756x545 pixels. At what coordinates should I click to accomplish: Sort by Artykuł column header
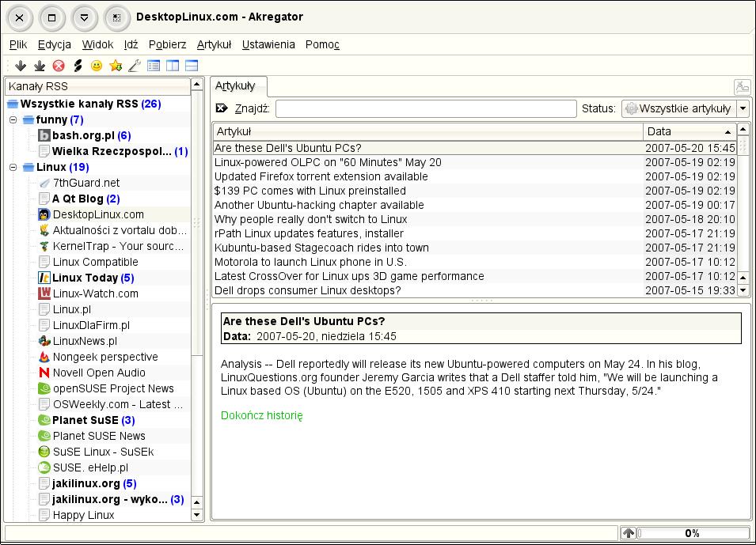click(x=428, y=131)
